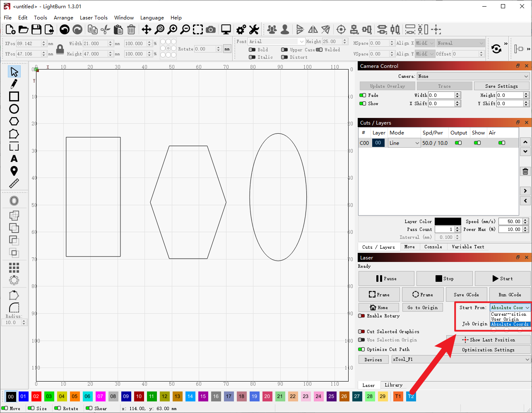The width and height of the screenshot is (532, 413).
Task: Click the XPos input field
Action: (31, 43)
